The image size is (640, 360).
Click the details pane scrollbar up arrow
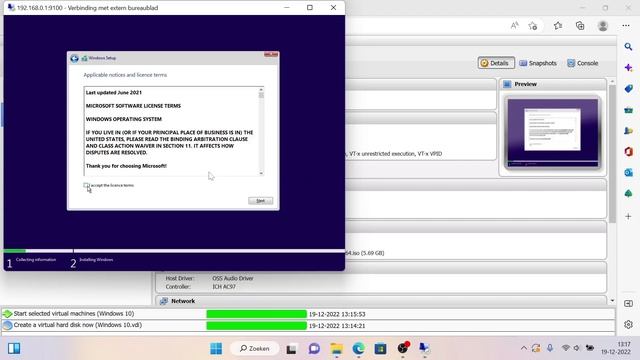(612, 82)
